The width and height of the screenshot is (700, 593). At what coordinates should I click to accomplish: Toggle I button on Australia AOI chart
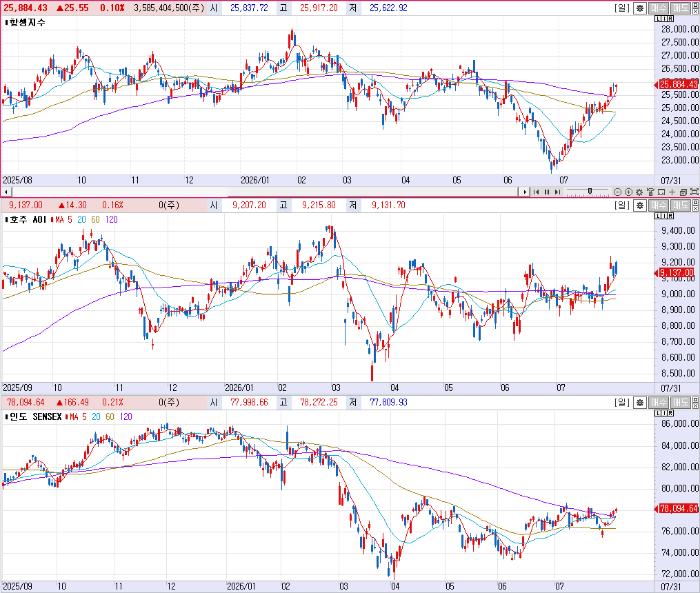[x=664, y=216]
